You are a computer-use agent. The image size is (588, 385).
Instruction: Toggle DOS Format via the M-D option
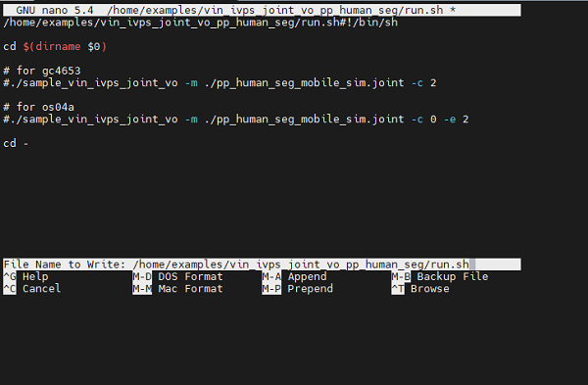[142, 276]
